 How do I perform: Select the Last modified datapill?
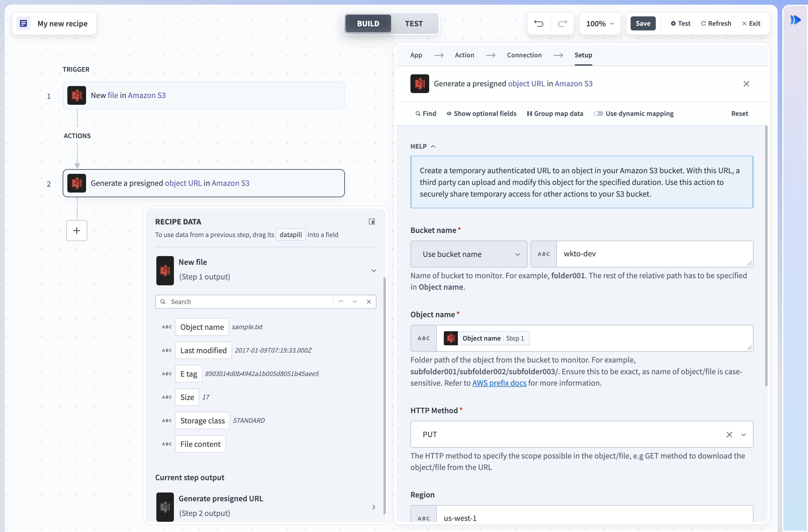pyautogui.click(x=203, y=351)
